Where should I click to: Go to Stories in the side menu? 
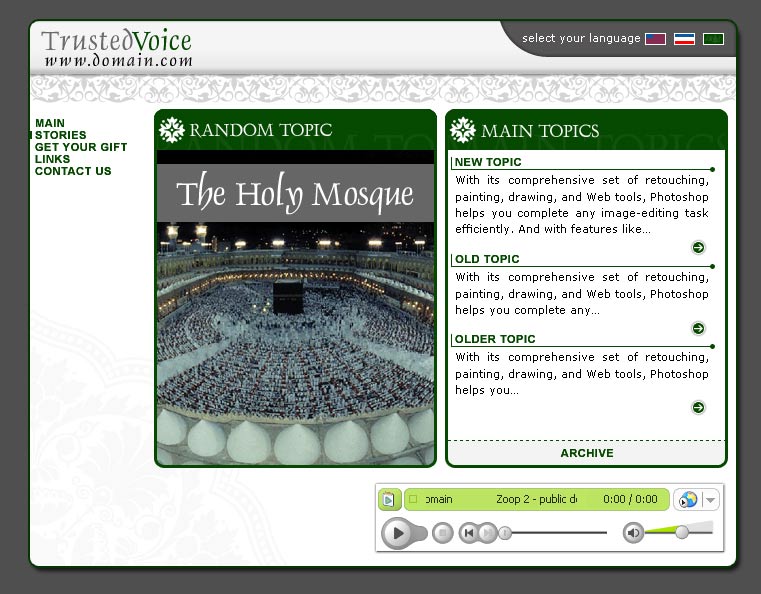[60, 135]
